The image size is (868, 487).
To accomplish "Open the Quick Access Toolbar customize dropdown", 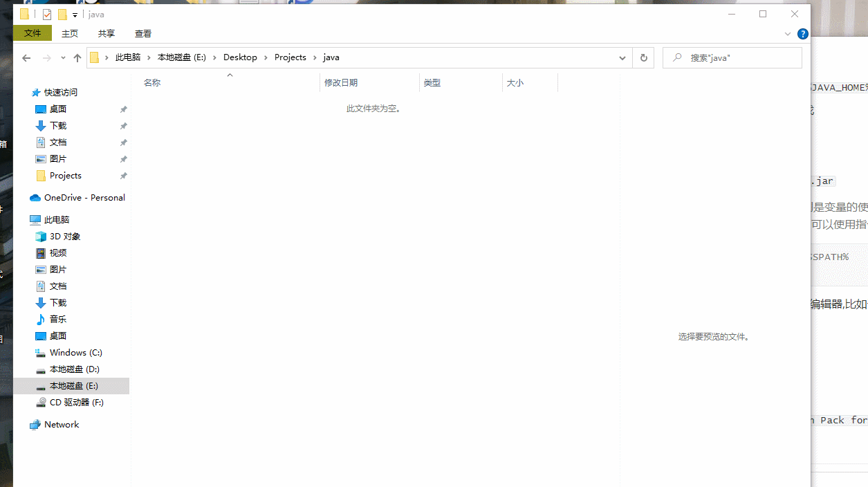I will 75,15.
